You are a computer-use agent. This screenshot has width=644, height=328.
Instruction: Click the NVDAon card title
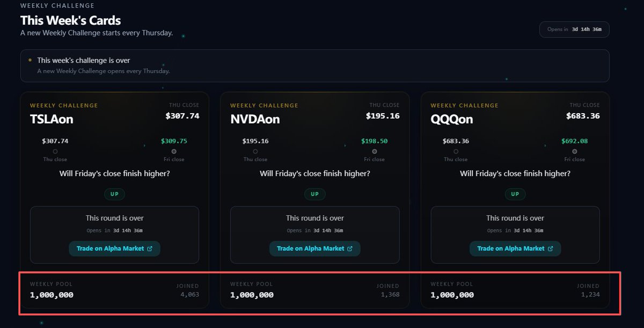(255, 120)
